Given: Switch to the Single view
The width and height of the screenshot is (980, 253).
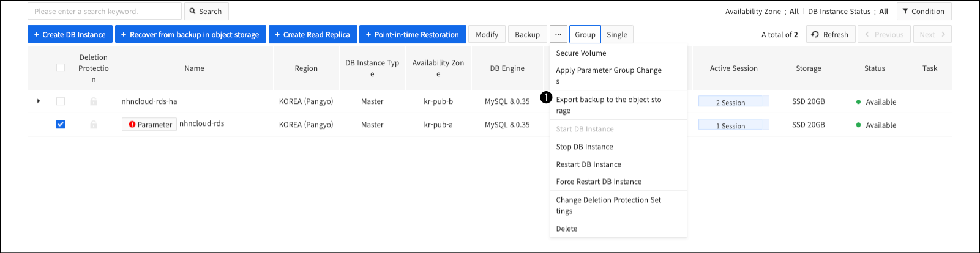Looking at the screenshot, I should pos(616,34).
